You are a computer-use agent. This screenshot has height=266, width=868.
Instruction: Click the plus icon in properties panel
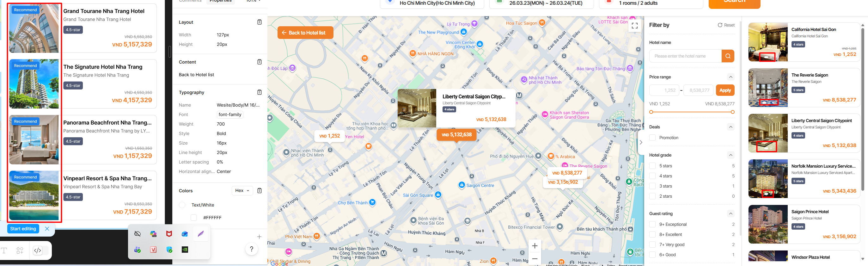coord(259,237)
